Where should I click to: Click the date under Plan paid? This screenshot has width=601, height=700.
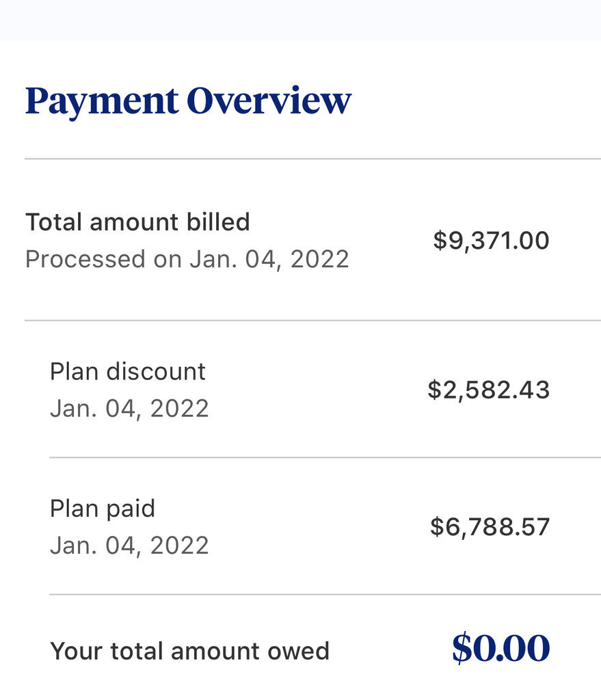[129, 546]
